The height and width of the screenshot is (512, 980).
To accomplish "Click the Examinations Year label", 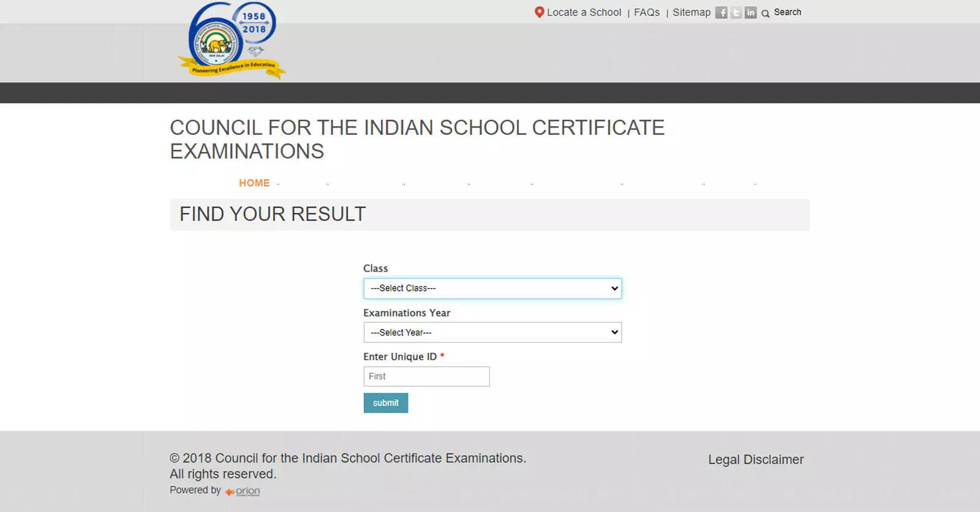I will coord(407,313).
